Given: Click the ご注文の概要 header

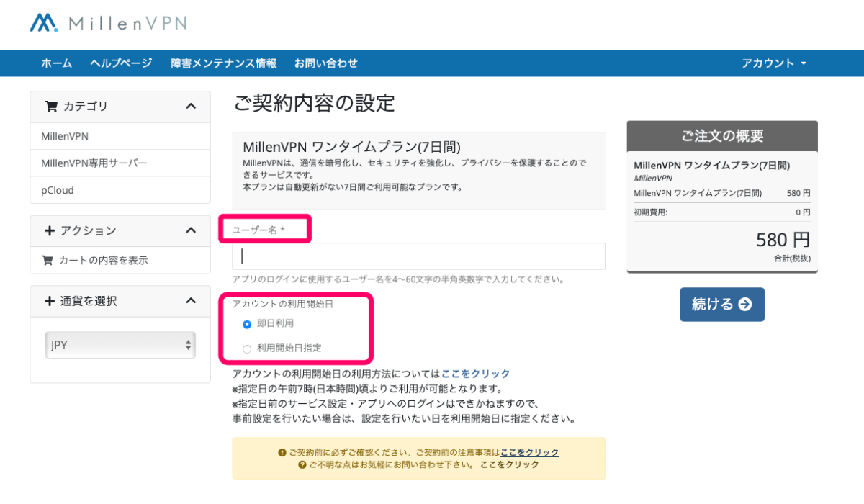Looking at the screenshot, I should pos(722,136).
